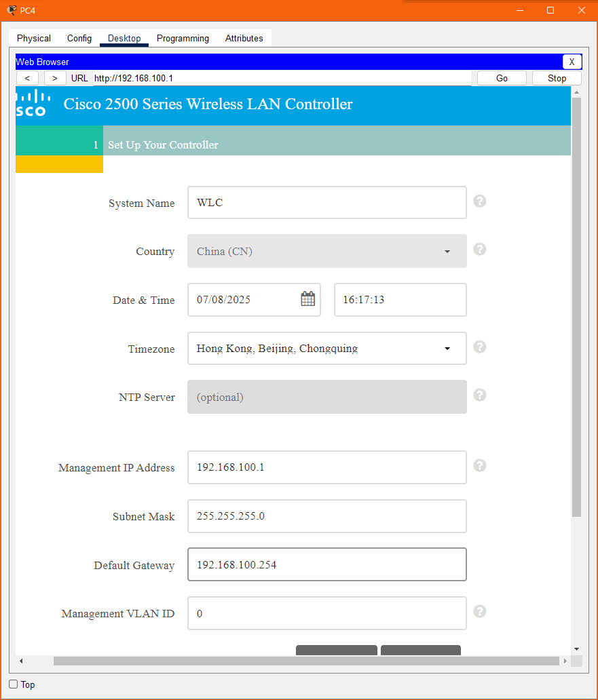The image size is (598, 700).
Task: Click the Management IP Address field
Action: 327,467
